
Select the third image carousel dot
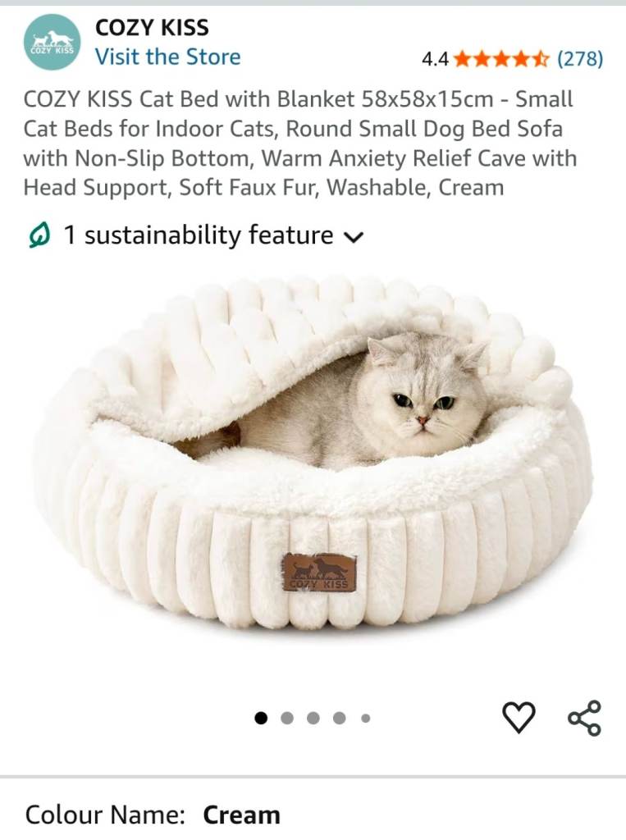pos(313,718)
